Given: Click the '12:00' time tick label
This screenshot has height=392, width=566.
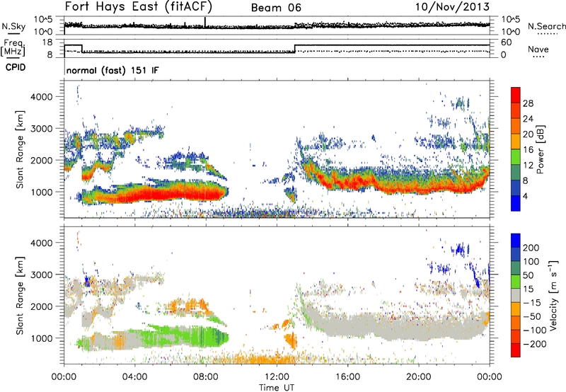Looking at the screenshot, I should pyautogui.click(x=277, y=377).
